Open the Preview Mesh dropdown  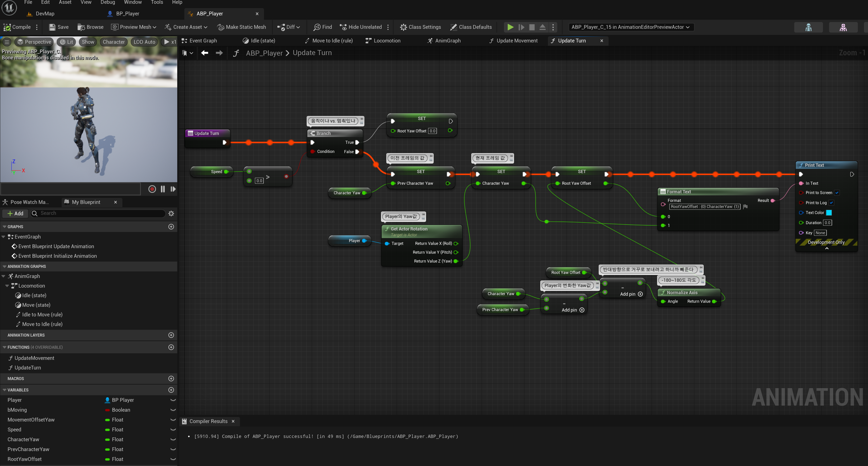coord(134,27)
